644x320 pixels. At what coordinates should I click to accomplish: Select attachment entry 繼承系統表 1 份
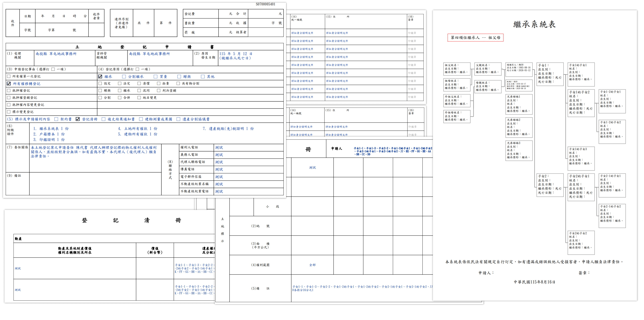coord(51,129)
